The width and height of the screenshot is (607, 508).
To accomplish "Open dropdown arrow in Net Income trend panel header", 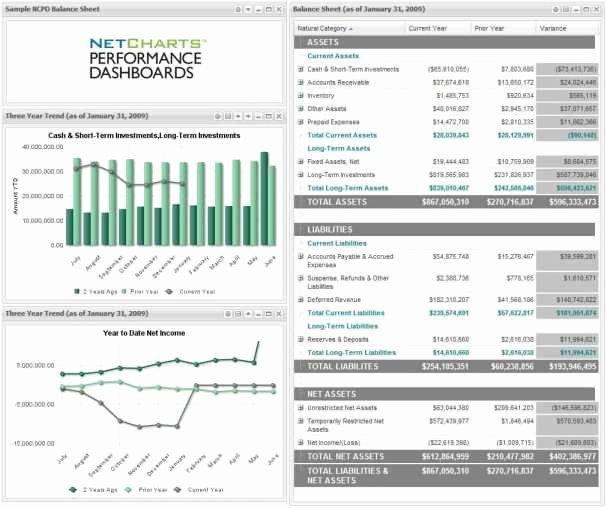I will tap(248, 314).
